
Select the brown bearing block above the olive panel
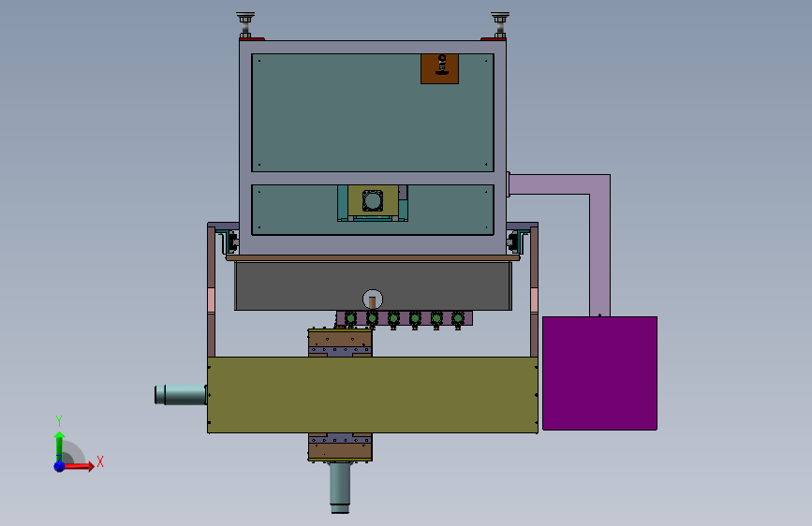pos(340,343)
